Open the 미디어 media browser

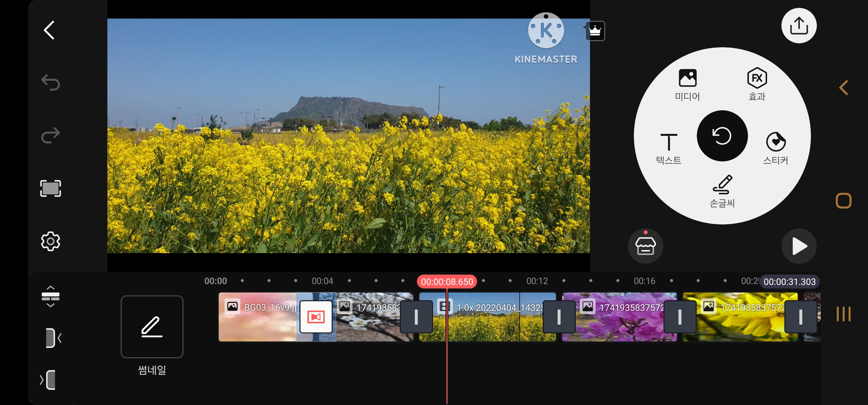[687, 84]
